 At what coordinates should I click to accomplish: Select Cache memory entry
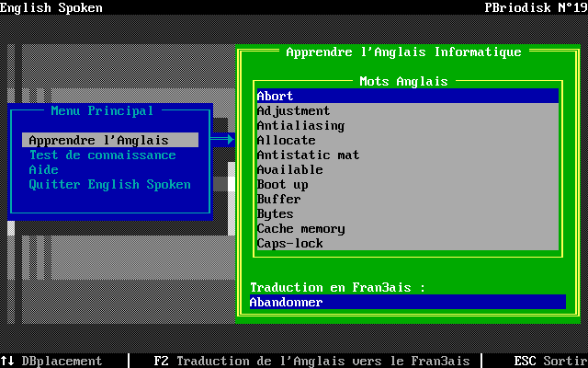pos(408,229)
